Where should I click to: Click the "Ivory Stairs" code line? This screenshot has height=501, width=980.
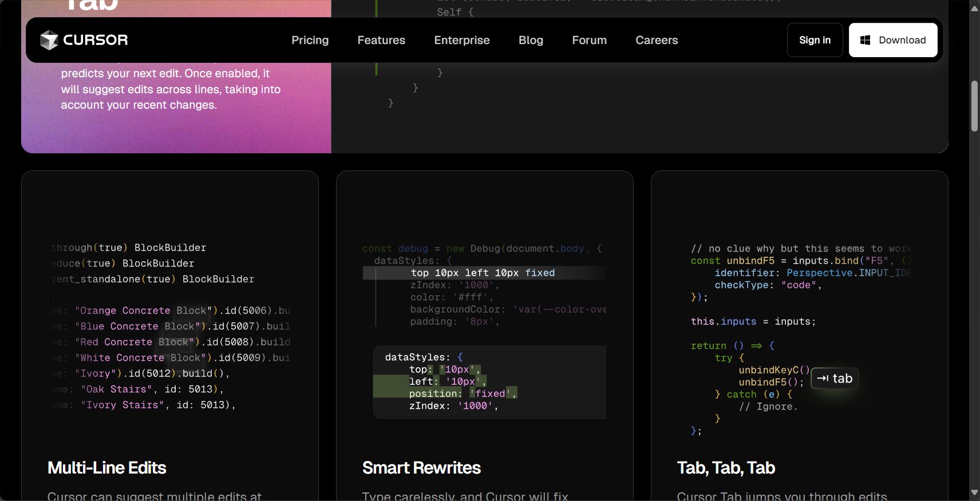click(143, 405)
